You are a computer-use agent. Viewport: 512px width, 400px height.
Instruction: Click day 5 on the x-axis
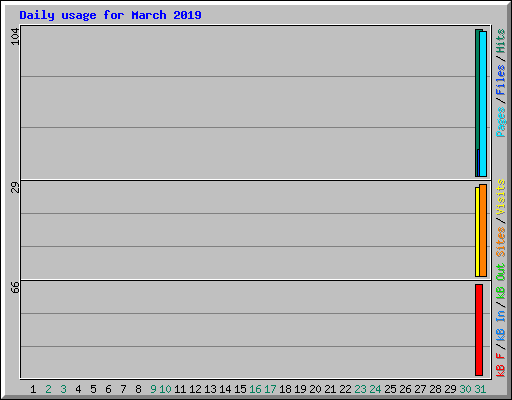[x=93, y=389]
